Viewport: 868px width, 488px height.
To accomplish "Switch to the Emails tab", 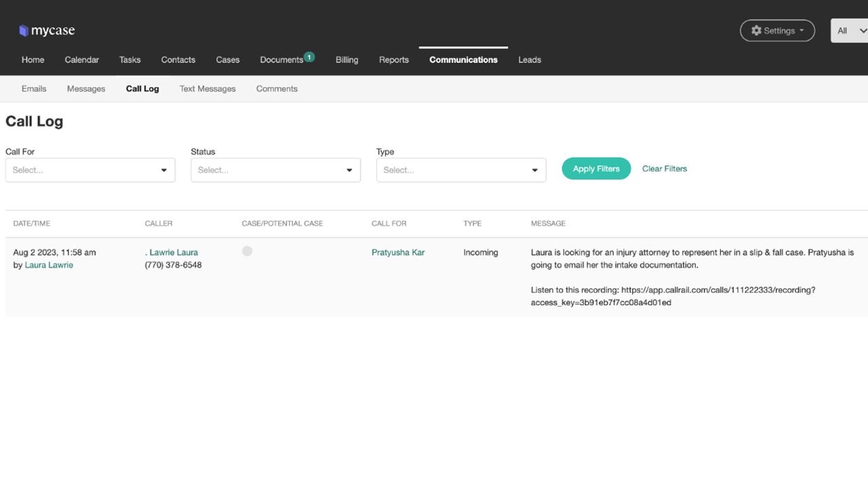I will pos(34,88).
